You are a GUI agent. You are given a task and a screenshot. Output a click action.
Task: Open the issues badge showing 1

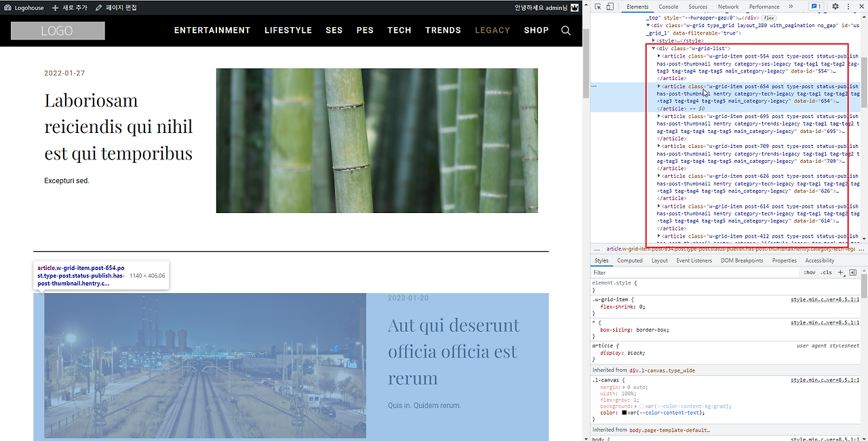816,7
